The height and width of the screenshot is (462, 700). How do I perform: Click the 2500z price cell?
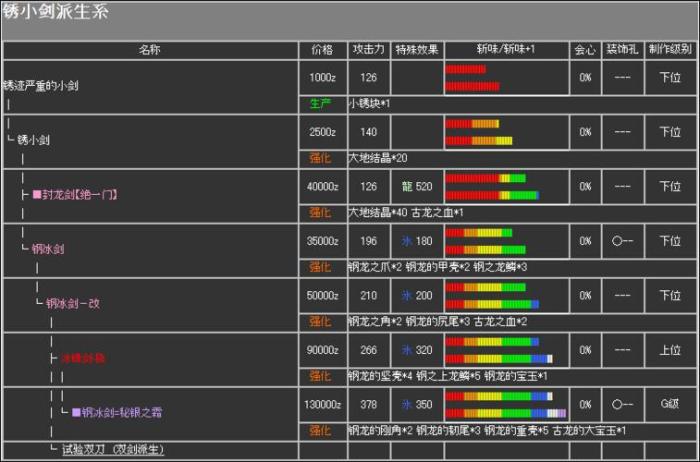(x=322, y=132)
